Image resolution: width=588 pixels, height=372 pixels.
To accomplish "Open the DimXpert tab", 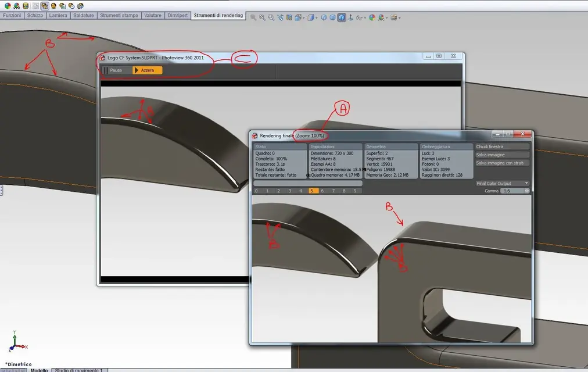I will (177, 15).
